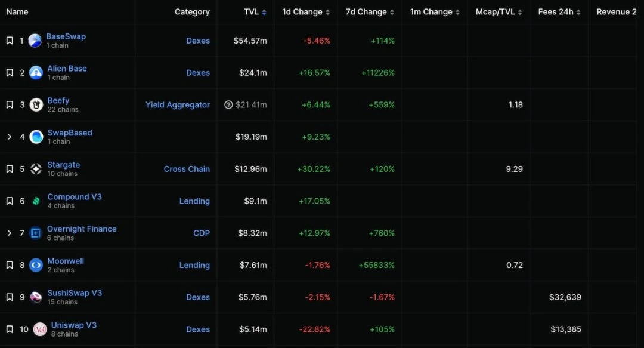Open the SwapBased protocol page link
The height and width of the screenshot is (348, 644).
pyautogui.click(x=70, y=133)
